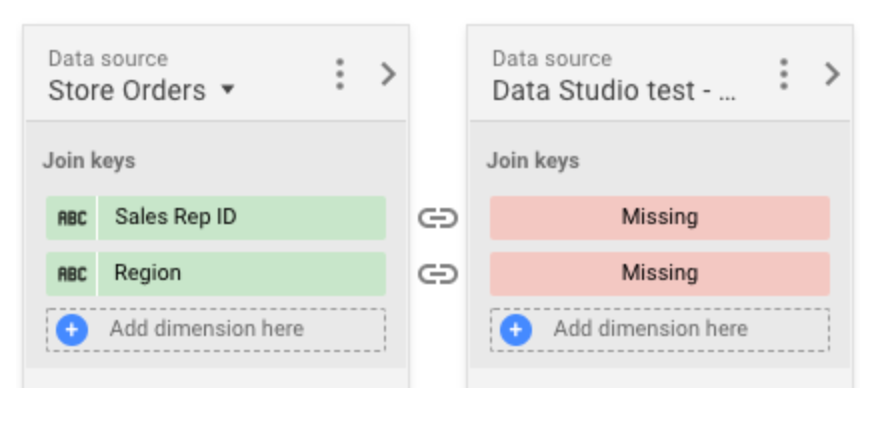Click Add dimension here under Store Orders

pyautogui.click(x=206, y=329)
